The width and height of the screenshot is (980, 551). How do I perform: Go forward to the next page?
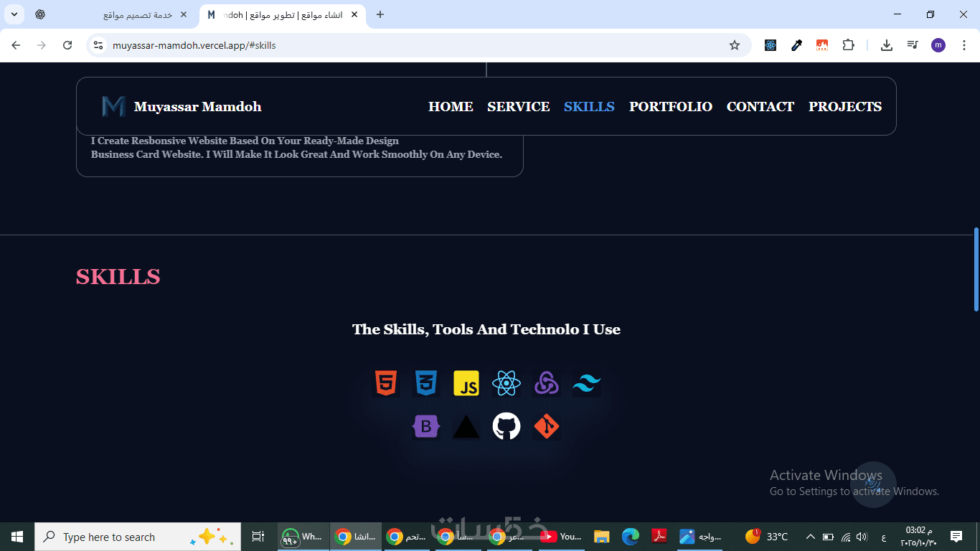click(42, 45)
